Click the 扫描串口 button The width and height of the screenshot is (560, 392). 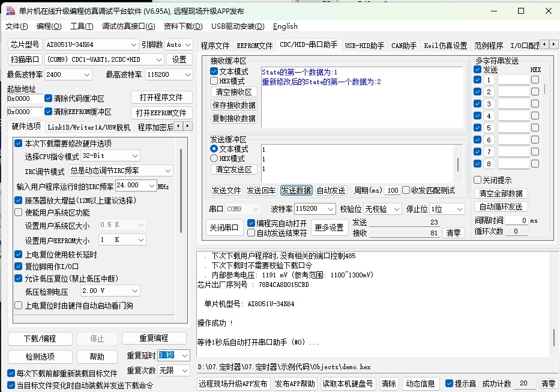[25, 59]
